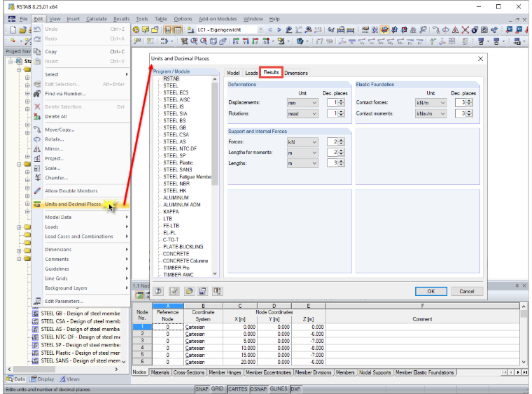Click the view in X direction toolbar icon
Viewport: 532px width, 394px height.
[236, 41]
